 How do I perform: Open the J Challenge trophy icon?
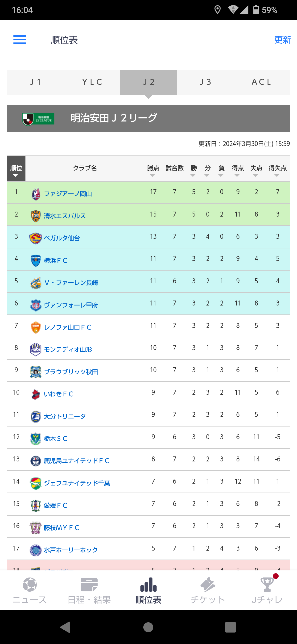pyautogui.click(x=267, y=585)
